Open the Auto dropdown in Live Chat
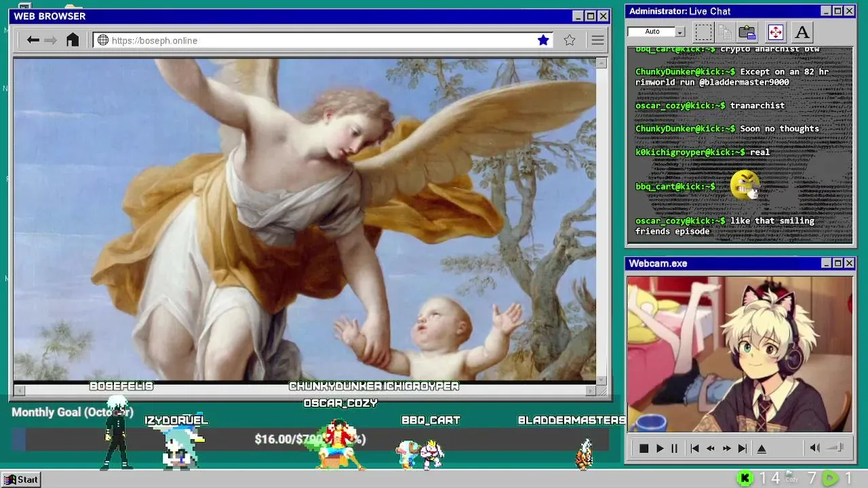The width and height of the screenshot is (868, 488). pyautogui.click(x=679, y=32)
